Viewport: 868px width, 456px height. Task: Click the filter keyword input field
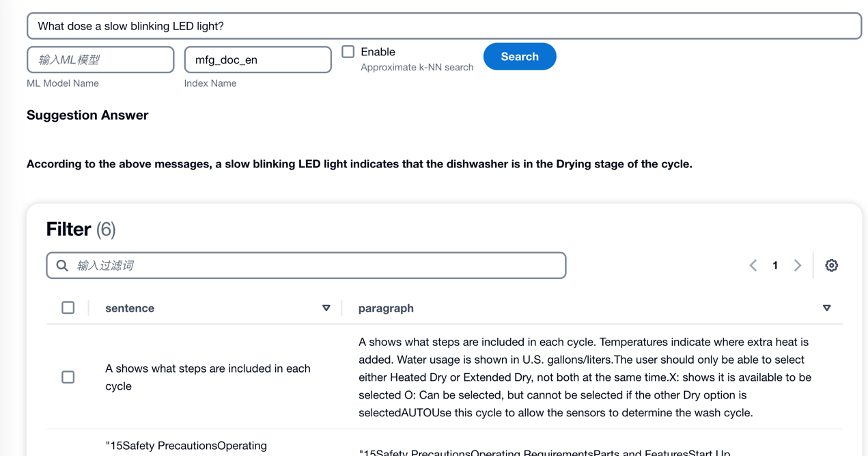pos(306,265)
